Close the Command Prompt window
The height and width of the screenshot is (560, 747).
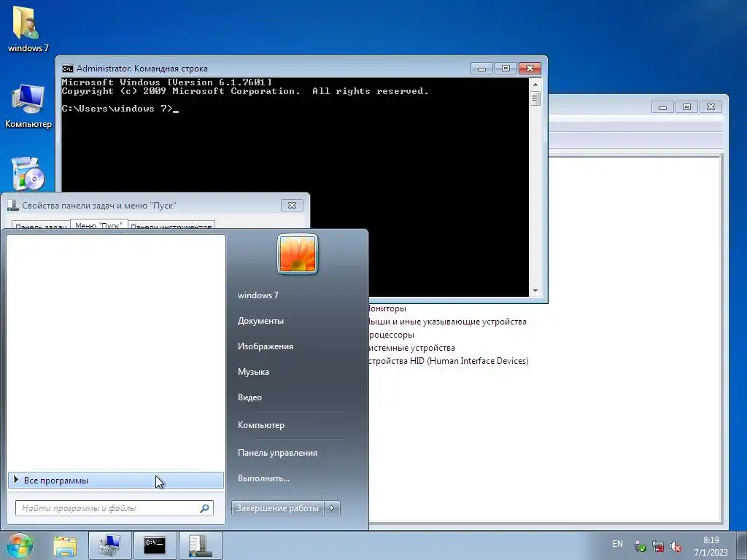[530, 69]
